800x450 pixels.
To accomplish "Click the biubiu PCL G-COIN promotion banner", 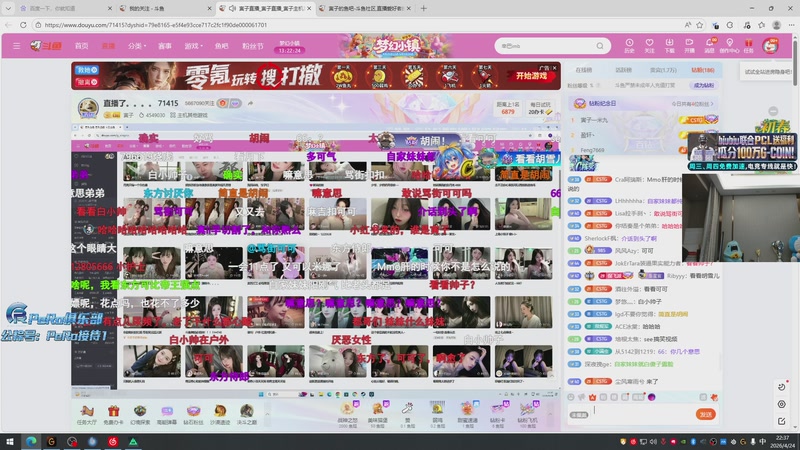I will click(x=742, y=152).
